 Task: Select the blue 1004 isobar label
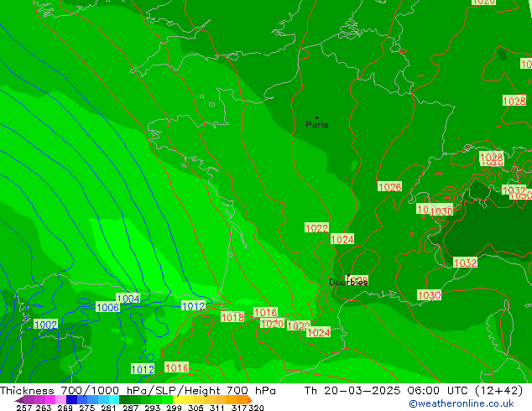[x=128, y=299]
